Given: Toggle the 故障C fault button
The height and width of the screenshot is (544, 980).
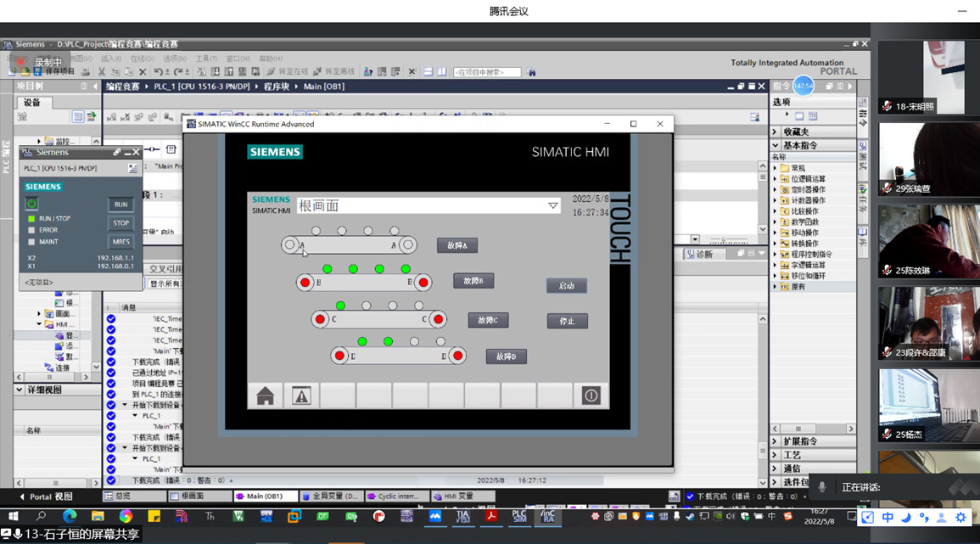Looking at the screenshot, I should 488,320.
